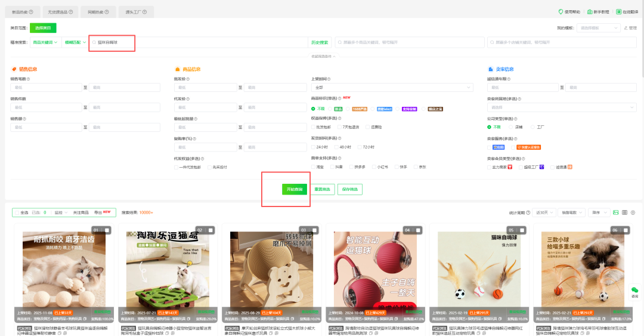Image resolution: width=644 pixels, height=336 pixels.
Task: Click the 商品信息 bag icon
Action: (178, 69)
